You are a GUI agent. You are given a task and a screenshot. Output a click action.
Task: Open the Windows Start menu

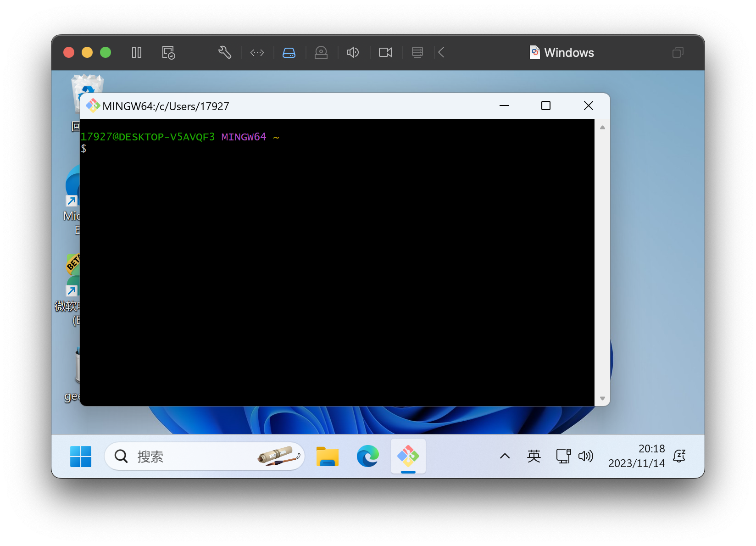pyautogui.click(x=81, y=457)
